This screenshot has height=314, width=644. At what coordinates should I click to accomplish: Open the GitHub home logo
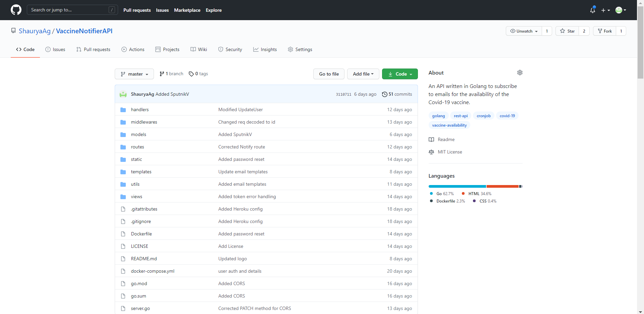pyautogui.click(x=16, y=10)
